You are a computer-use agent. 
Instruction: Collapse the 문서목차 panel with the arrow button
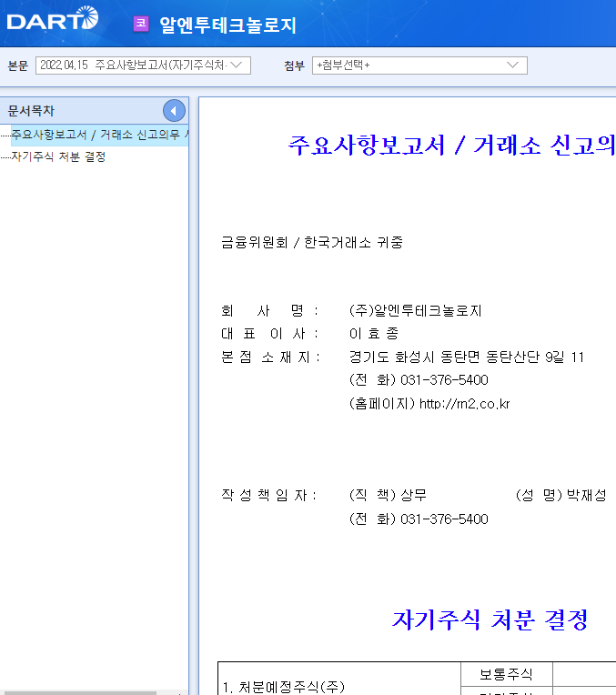(174, 111)
